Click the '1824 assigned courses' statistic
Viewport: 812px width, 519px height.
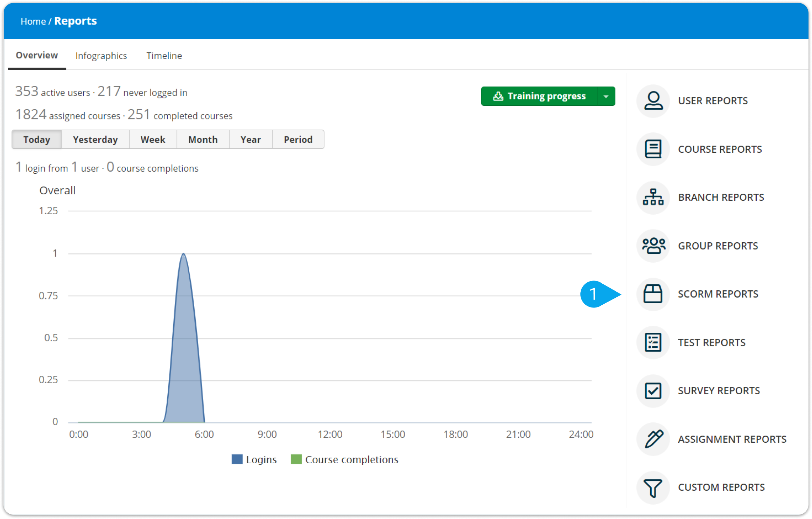[68, 115]
